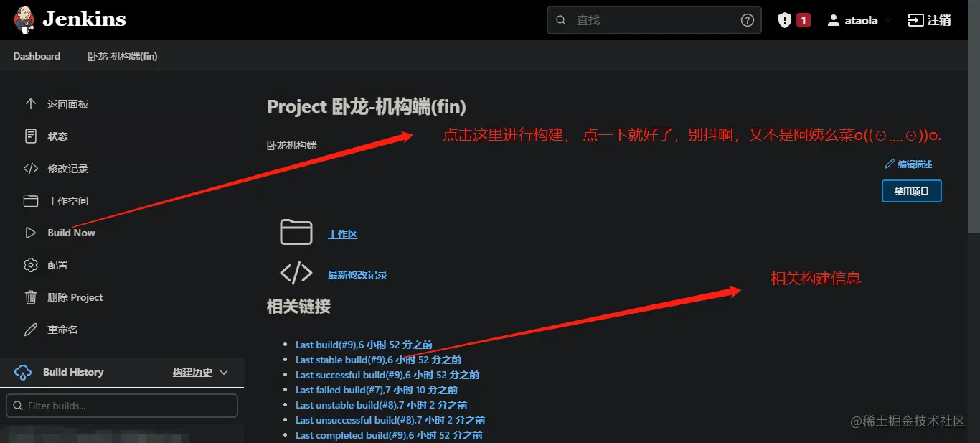Focus the Filter builds input
The width and height of the screenshot is (980, 443).
(122, 406)
